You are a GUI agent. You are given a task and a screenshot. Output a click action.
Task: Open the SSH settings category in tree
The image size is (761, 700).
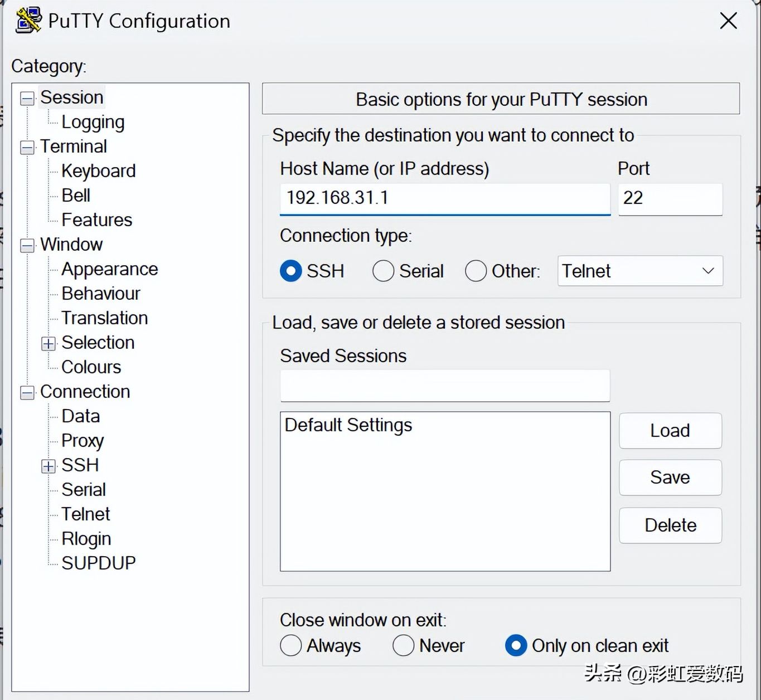[x=80, y=465]
